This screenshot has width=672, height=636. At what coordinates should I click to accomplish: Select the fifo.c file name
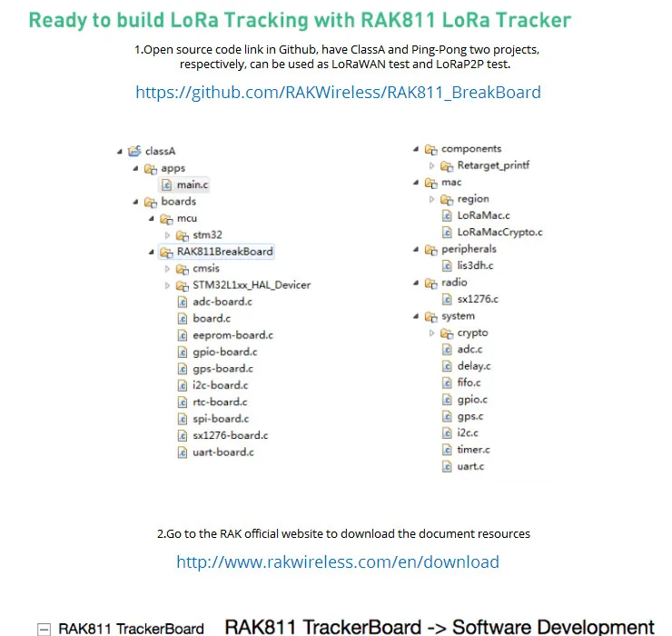[469, 383]
